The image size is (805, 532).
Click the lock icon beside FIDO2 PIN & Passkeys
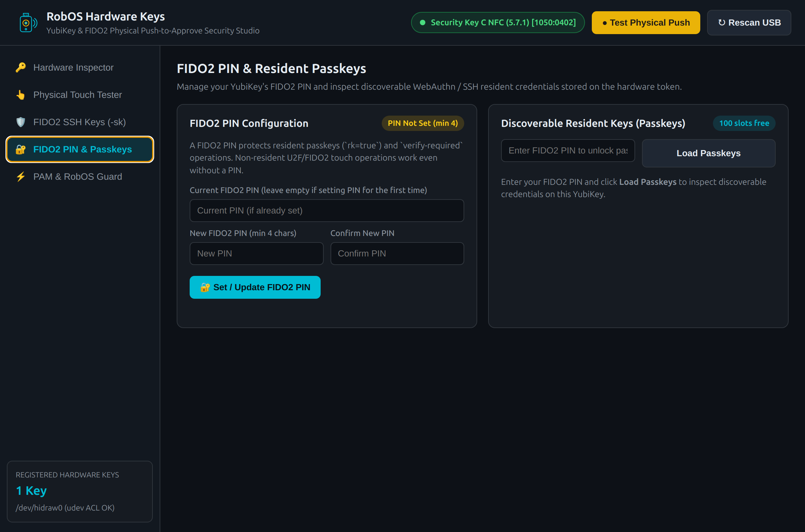[x=21, y=149]
